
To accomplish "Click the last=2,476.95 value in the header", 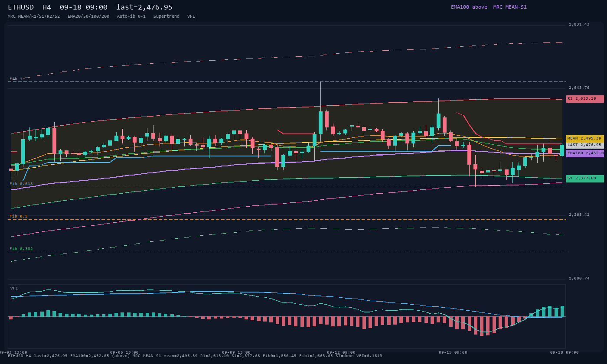I will point(144,7).
